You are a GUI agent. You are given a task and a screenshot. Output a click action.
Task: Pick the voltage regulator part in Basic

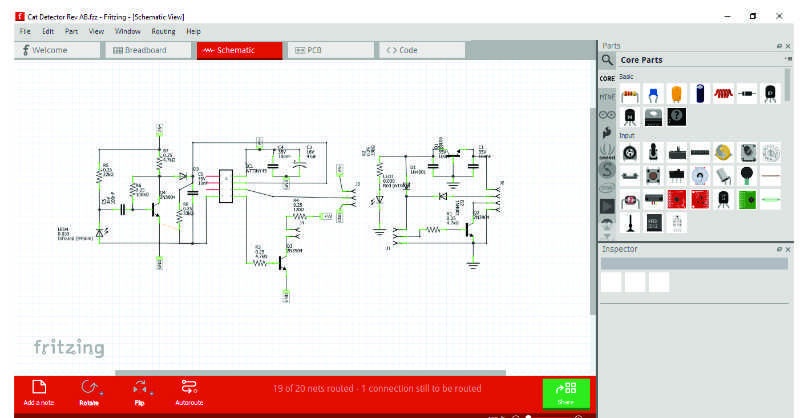(653, 117)
